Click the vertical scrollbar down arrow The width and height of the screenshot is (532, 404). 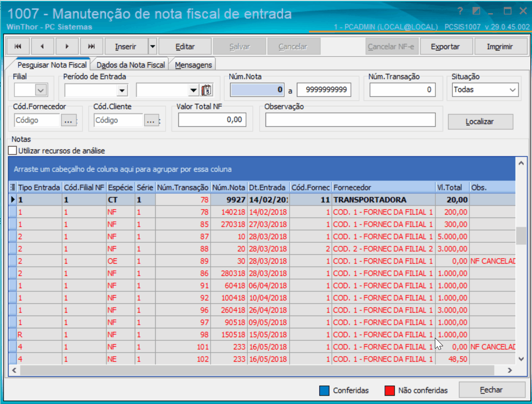[x=521, y=359]
